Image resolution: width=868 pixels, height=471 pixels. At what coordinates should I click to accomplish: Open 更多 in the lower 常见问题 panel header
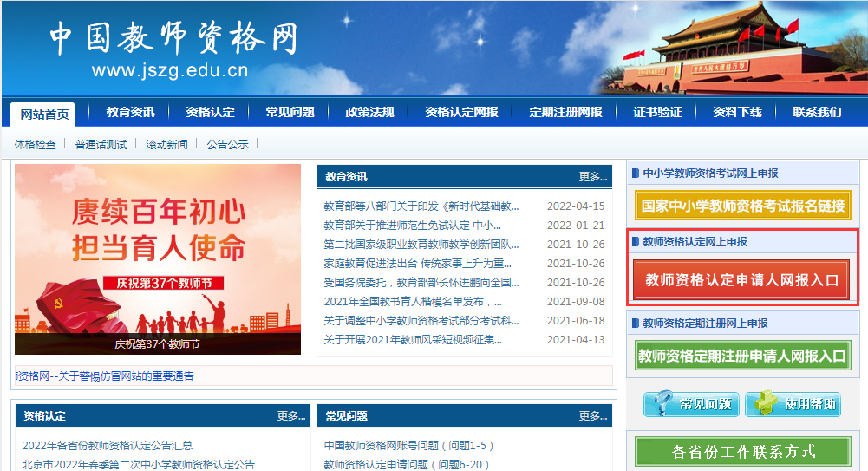pos(593,416)
